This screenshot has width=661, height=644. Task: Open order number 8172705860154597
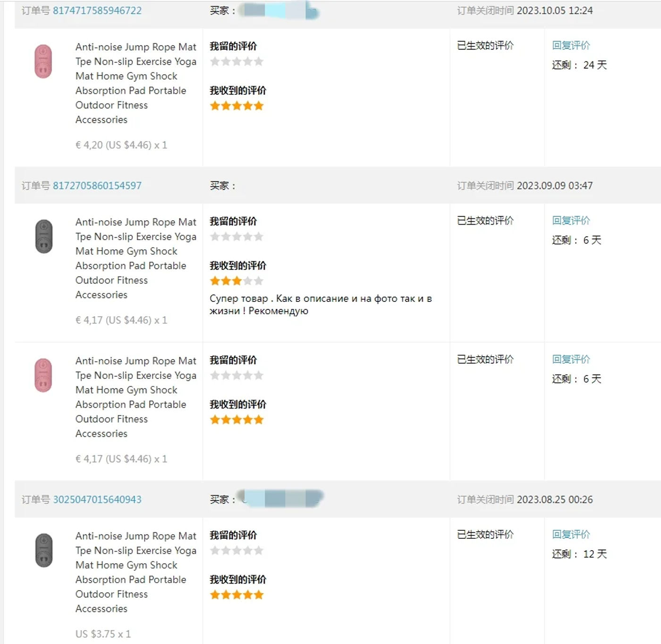97,185
